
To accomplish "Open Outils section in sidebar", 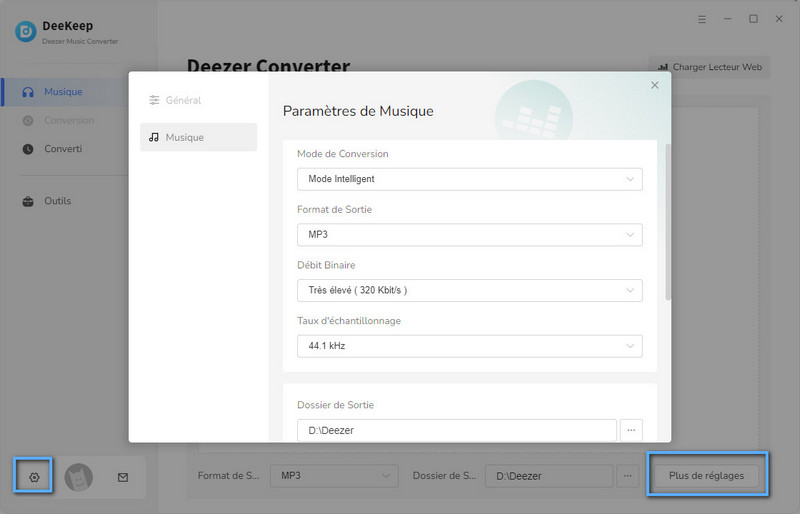I will pyautogui.click(x=65, y=201).
